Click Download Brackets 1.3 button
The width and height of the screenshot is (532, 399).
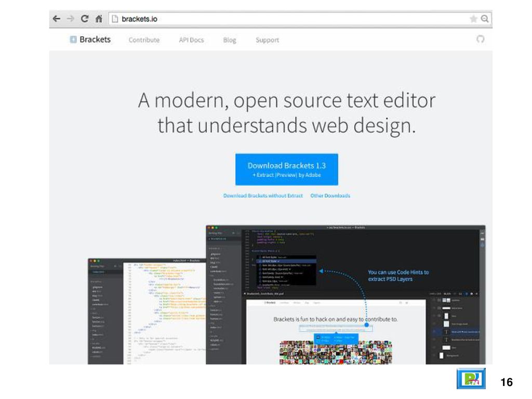coord(287,169)
